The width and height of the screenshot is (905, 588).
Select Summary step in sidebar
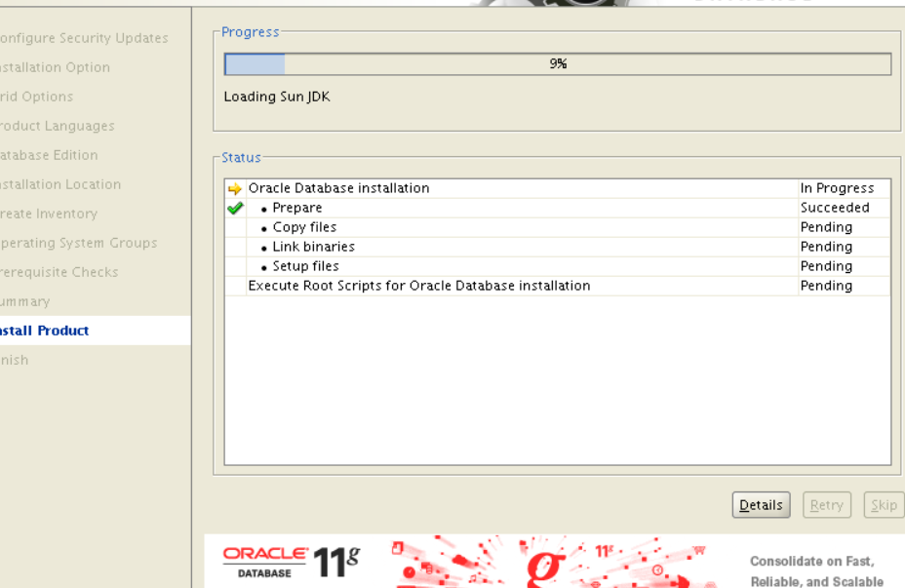coord(24,301)
